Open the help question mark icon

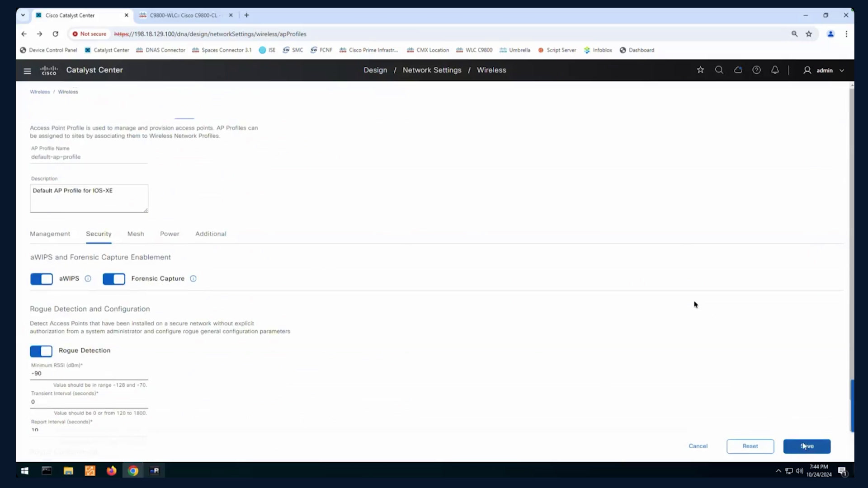(756, 70)
